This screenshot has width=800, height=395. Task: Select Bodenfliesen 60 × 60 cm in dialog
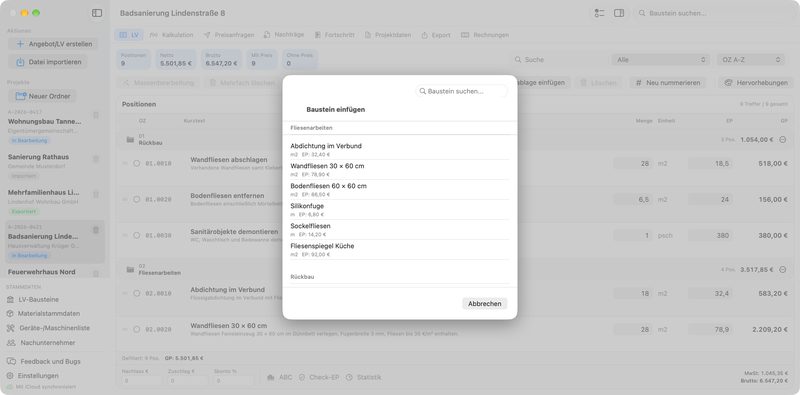tap(399, 189)
